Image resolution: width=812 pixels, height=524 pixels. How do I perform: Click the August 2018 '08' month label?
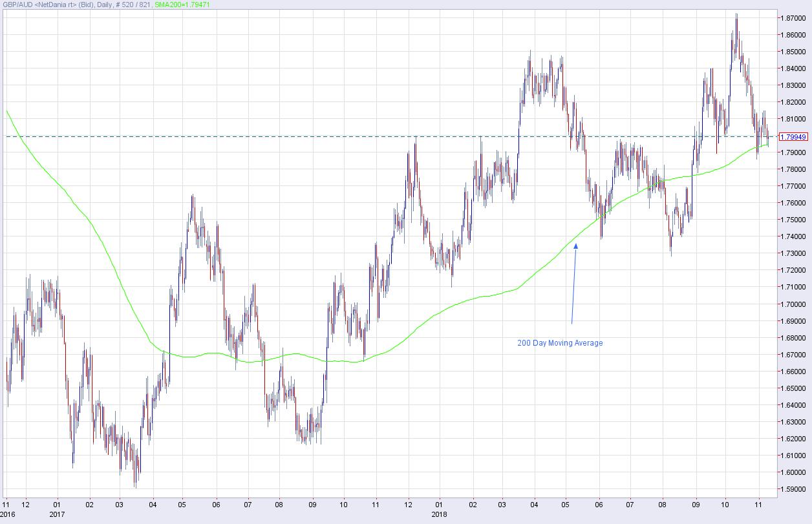click(x=662, y=505)
